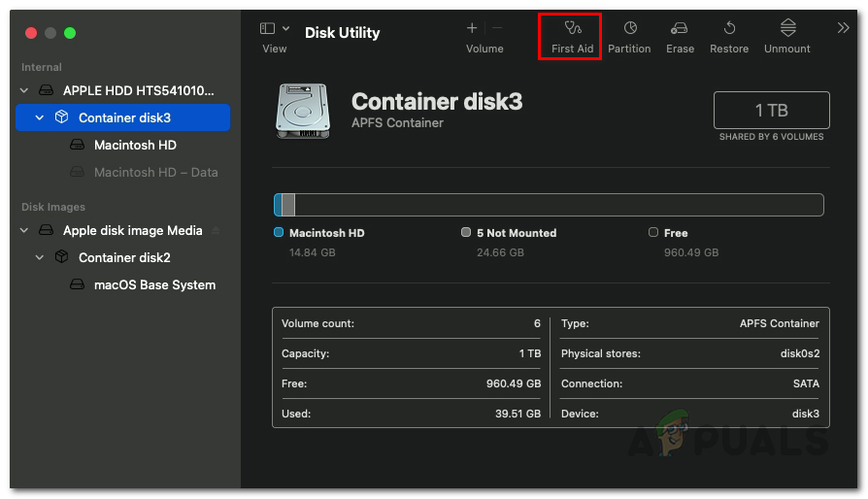868x499 pixels.
Task: Collapse the Apple disk image Media tree
Action: 24,230
